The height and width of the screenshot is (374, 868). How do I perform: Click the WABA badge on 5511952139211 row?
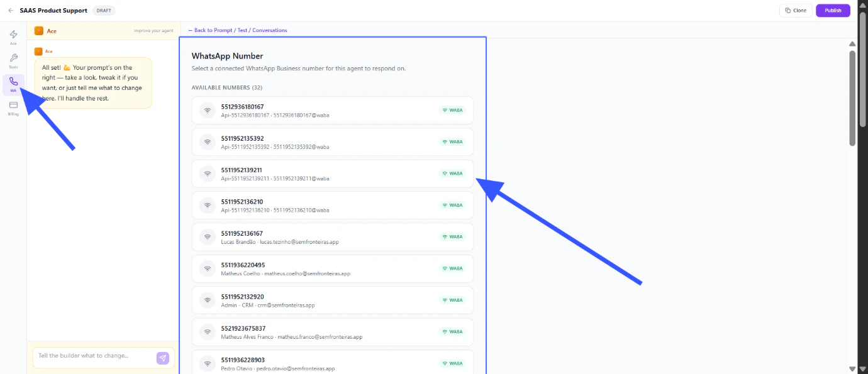pos(452,173)
